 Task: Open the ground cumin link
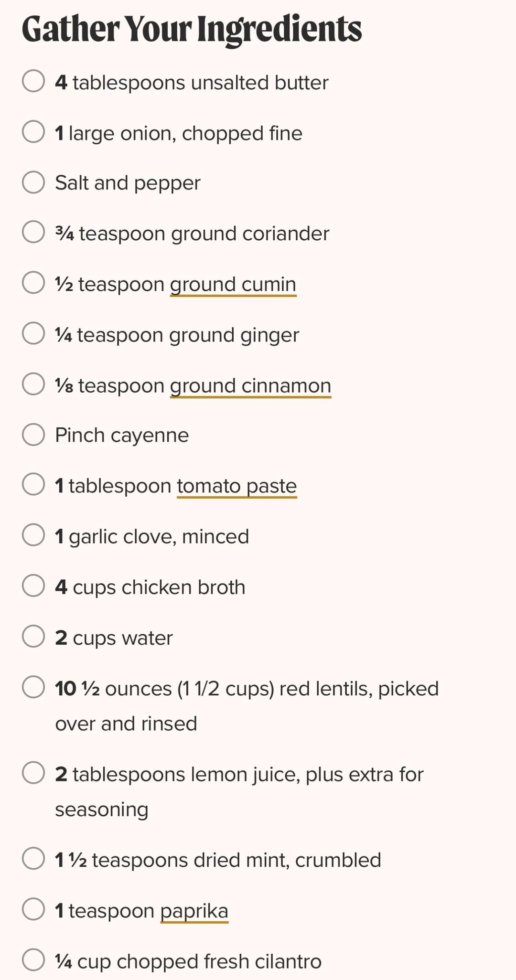[x=233, y=285]
